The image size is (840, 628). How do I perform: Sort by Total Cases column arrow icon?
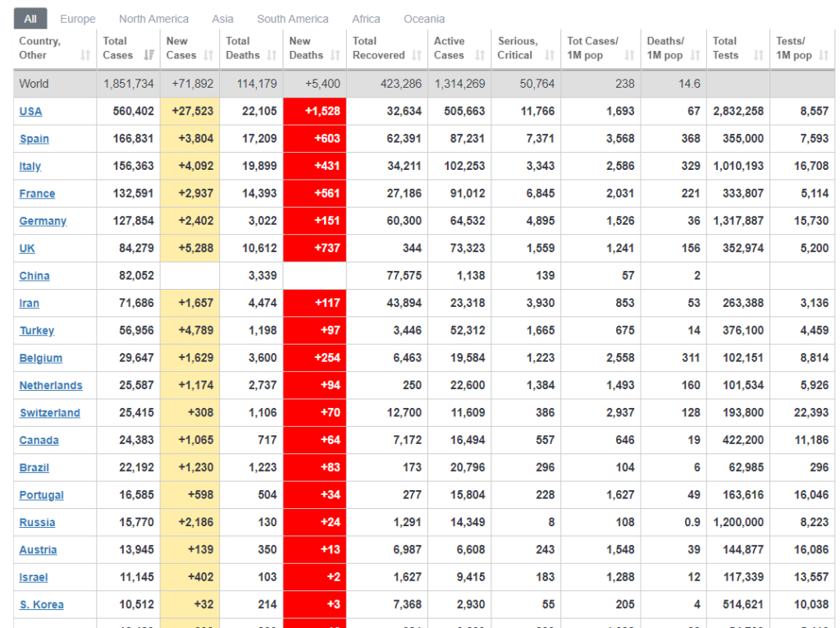149,55
